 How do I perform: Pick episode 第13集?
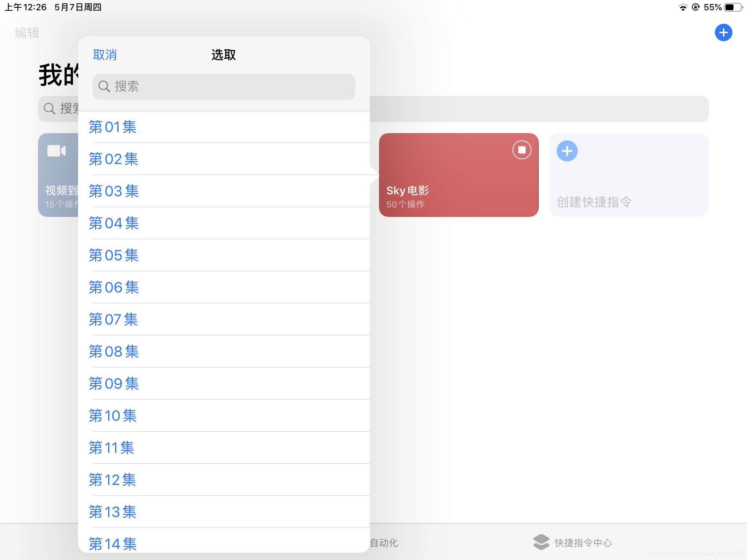pyautogui.click(x=224, y=512)
